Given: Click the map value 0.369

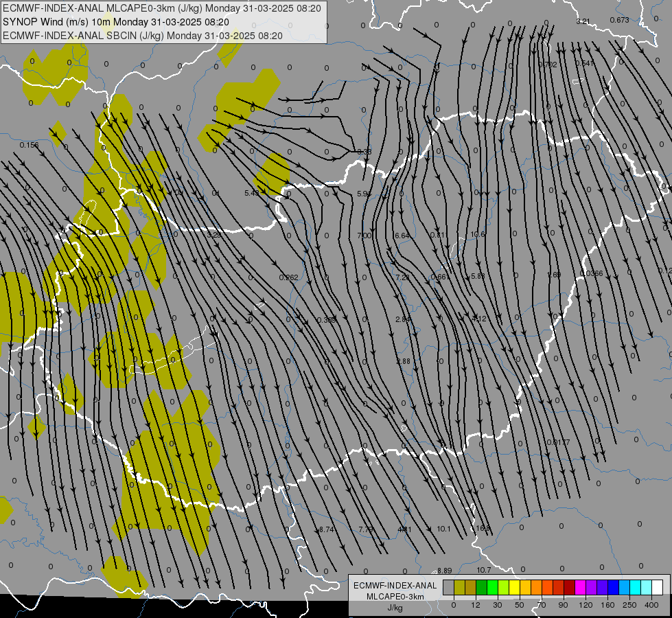Looking at the screenshot, I should (327, 320).
